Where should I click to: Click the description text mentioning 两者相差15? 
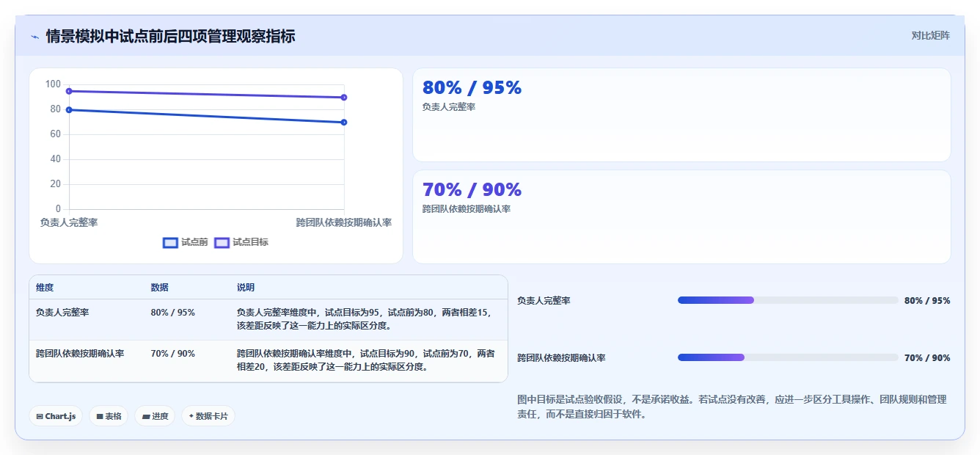(365, 319)
